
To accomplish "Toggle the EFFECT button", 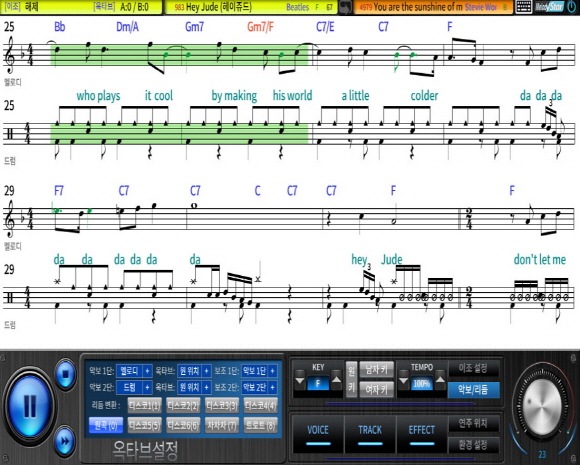I will (x=422, y=434).
